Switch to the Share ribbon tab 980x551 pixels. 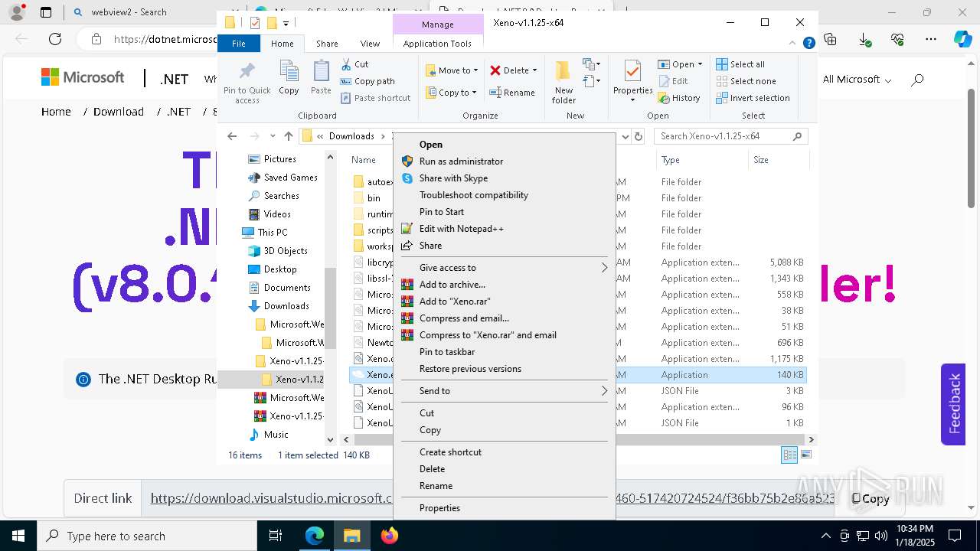[327, 44]
